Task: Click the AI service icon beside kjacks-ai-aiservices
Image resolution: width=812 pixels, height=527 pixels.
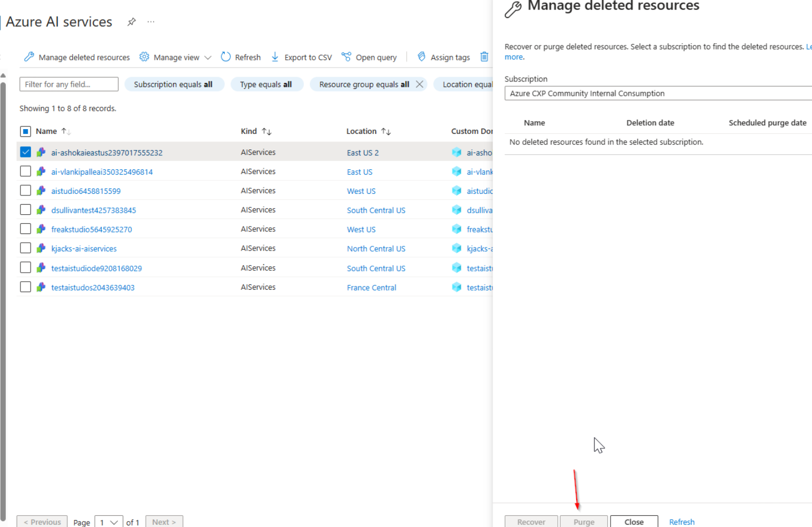Action: [41, 249]
